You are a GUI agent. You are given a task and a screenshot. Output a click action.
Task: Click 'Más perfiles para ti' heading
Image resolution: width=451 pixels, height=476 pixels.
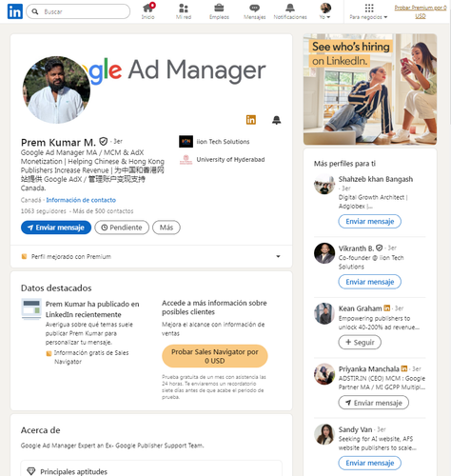click(344, 164)
